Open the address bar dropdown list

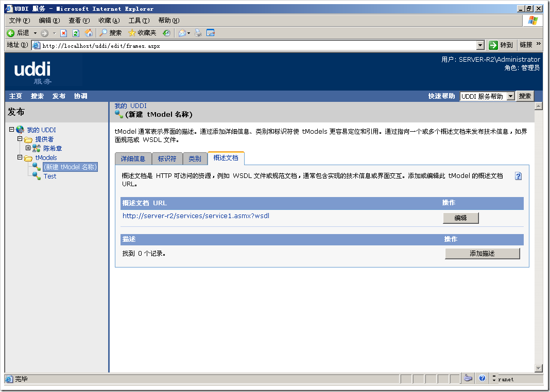[x=480, y=45]
